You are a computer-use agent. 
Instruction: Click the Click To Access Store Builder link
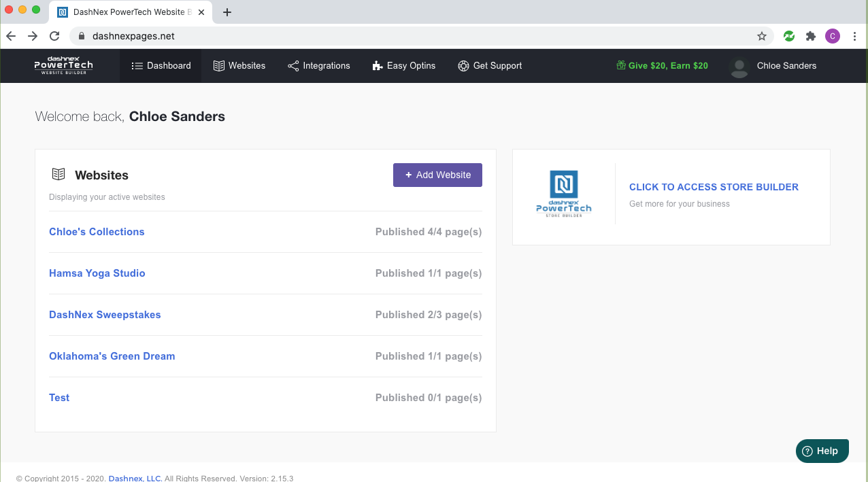(714, 187)
